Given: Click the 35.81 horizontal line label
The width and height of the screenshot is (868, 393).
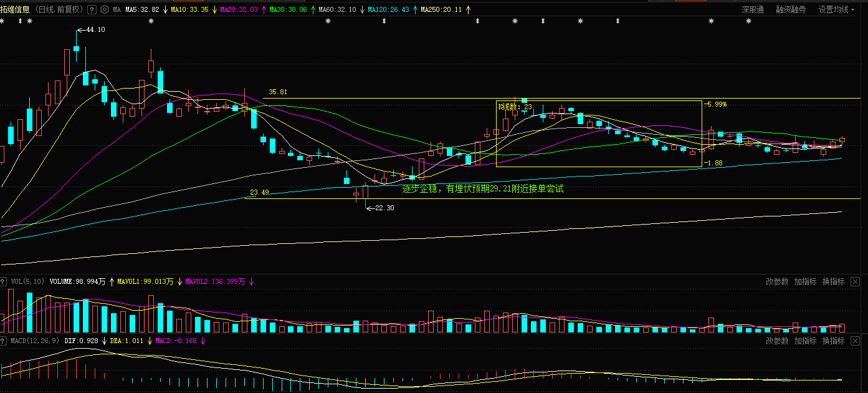Looking at the screenshot, I should [x=278, y=92].
